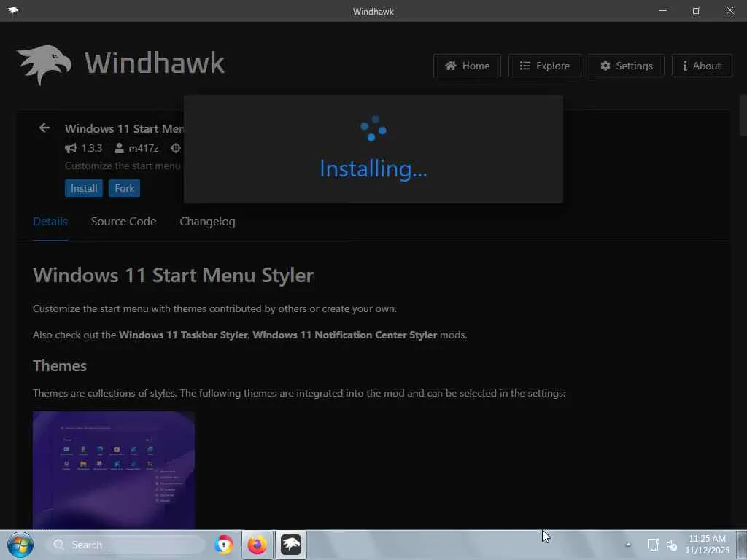
Task: Open the Chrome icon in the taskbar
Action: pyautogui.click(x=224, y=545)
